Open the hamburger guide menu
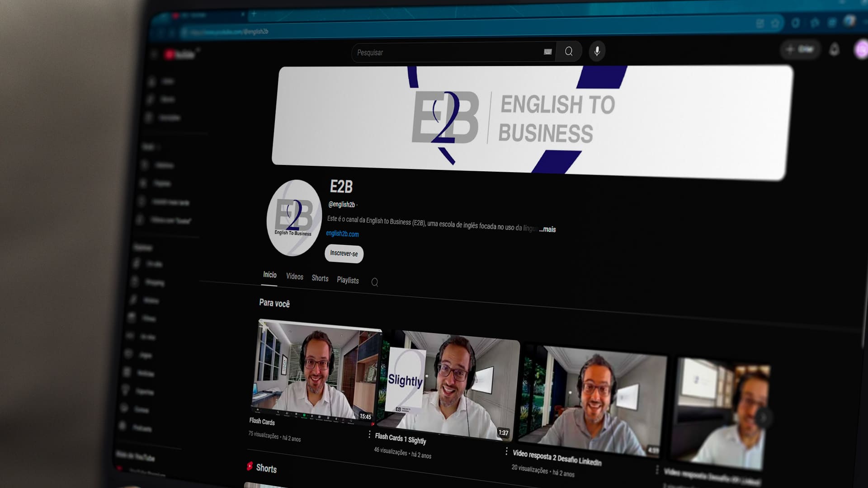 click(x=153, y=55)
